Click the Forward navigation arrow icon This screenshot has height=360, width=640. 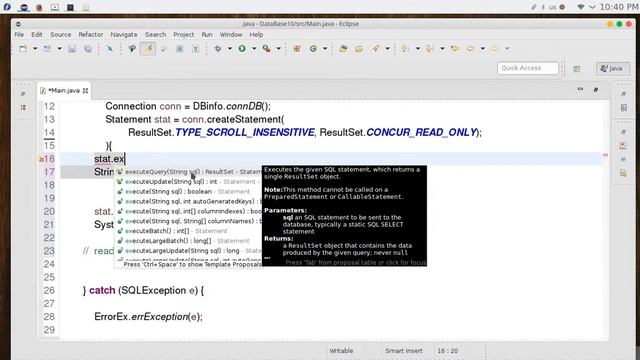click(x=495, y=49)
